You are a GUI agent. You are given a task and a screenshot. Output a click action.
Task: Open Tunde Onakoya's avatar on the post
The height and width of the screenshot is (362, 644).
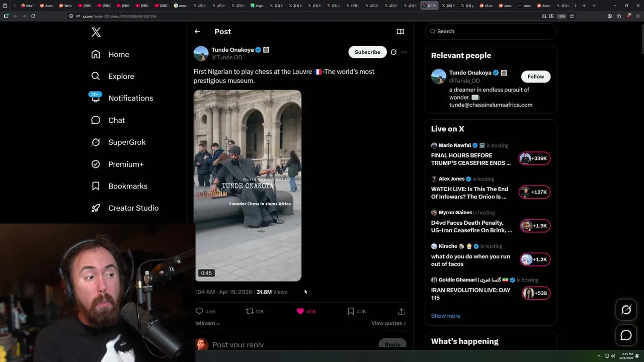(x=201, y=53)
